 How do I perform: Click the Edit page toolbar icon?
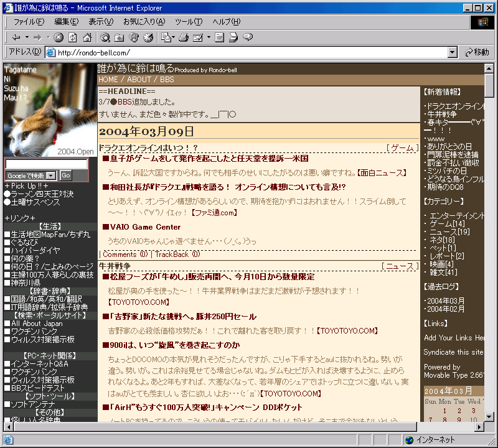point(198,37)
